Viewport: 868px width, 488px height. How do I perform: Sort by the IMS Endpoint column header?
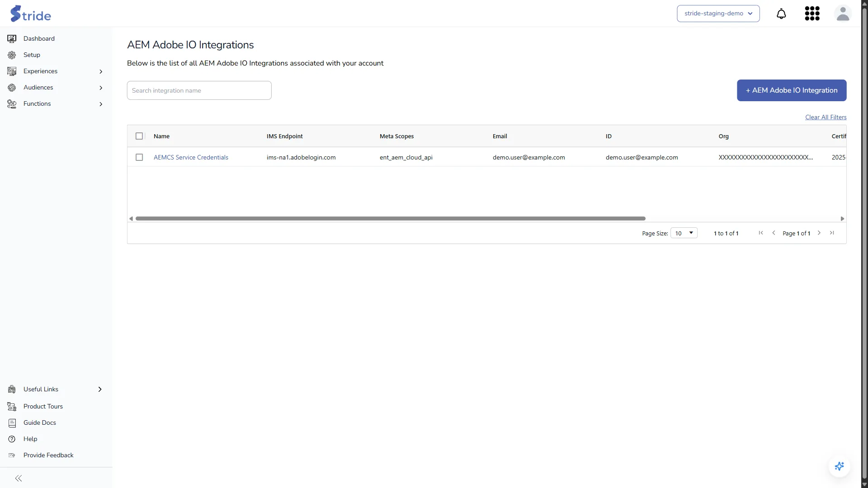click(x=284, y=136)
